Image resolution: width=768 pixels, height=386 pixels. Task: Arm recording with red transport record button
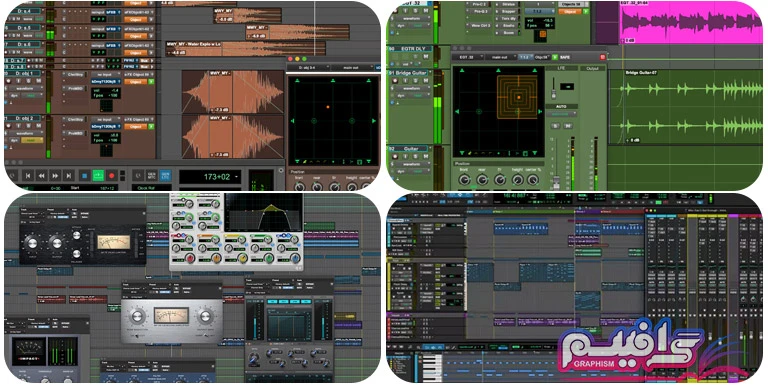tap(112, 175)
